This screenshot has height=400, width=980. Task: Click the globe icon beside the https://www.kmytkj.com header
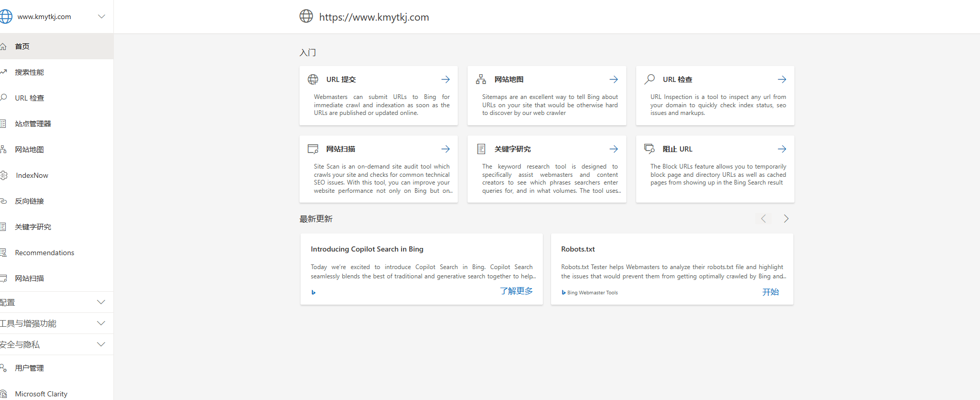click(306, 16)
